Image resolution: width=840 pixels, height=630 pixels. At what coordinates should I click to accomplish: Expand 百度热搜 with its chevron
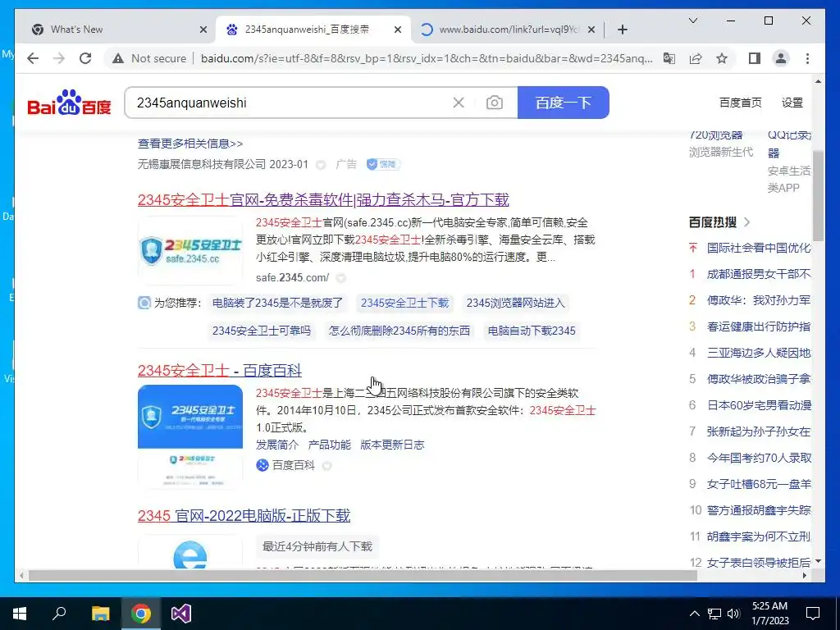point(747,221)
